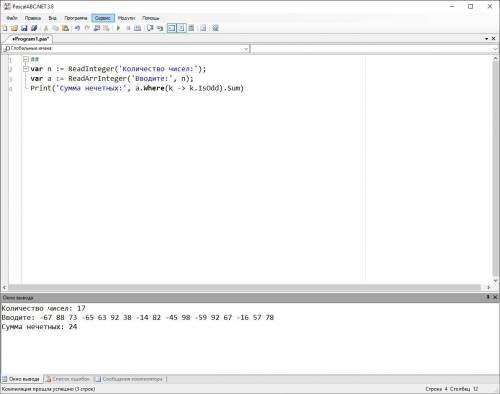The width and height of the screenshot is (500, 394).
Task: Switch to the Program1.pas tab
Action: (30, 39)
